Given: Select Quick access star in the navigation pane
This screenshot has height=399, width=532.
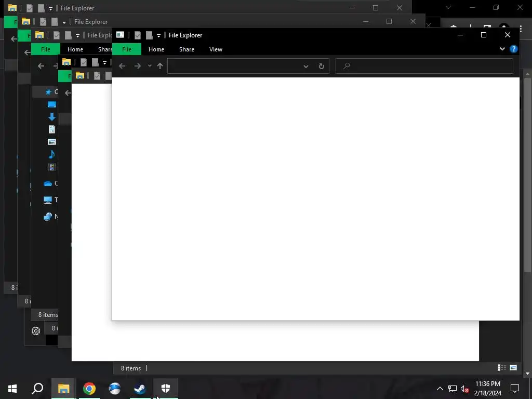Looking at the screenshot, I should (48, 92).
